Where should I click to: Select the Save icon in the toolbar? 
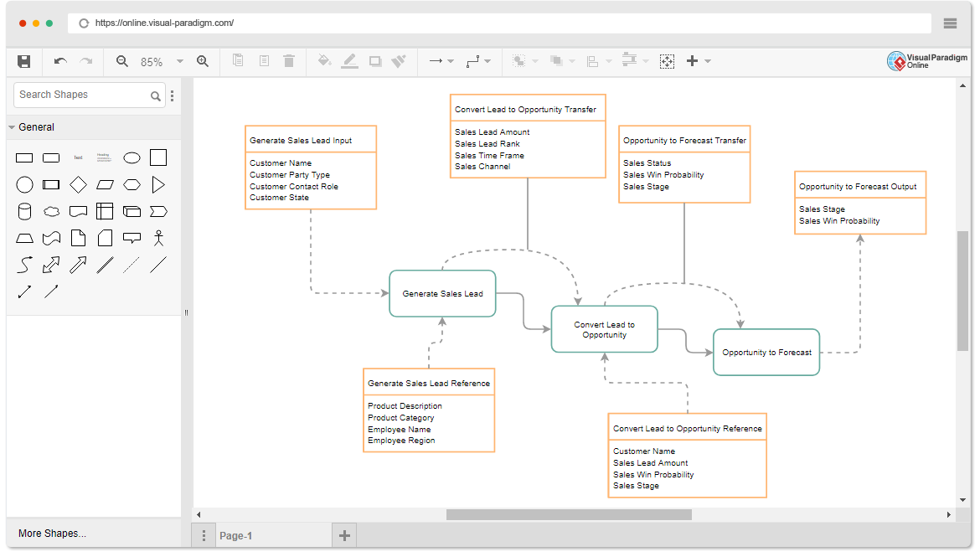24,61
